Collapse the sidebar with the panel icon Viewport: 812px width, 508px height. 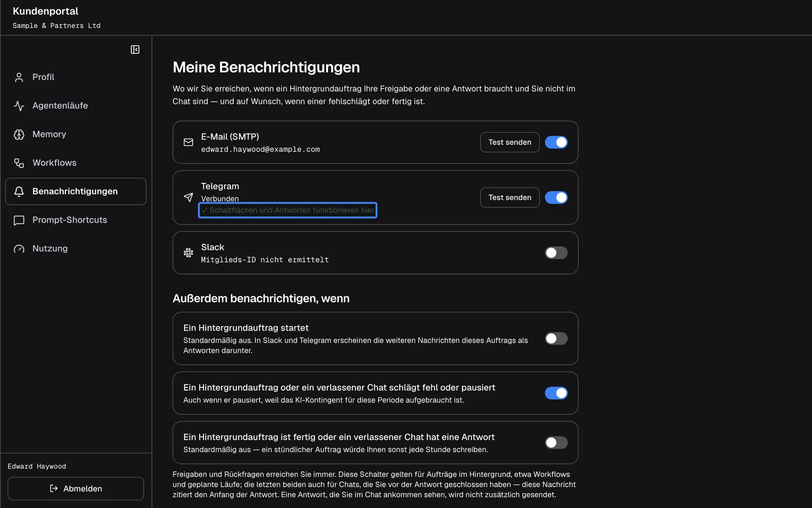(135, 50)
